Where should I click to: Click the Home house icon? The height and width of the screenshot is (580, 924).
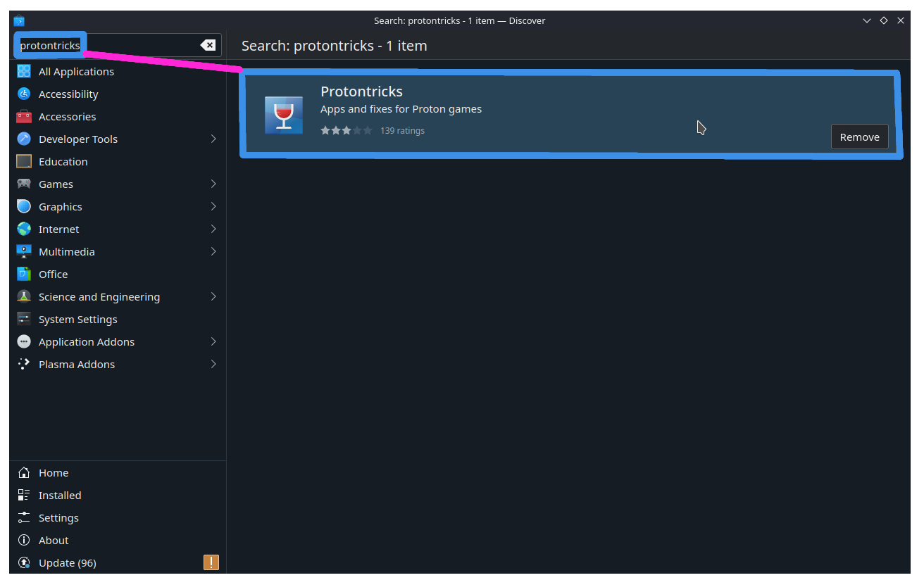coord(24,472)
